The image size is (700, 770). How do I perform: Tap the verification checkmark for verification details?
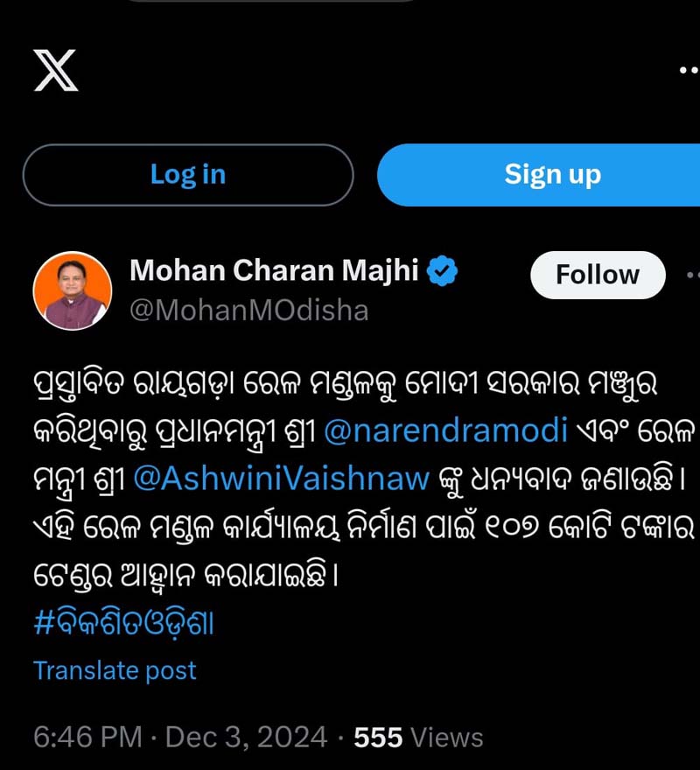point(445,270)
